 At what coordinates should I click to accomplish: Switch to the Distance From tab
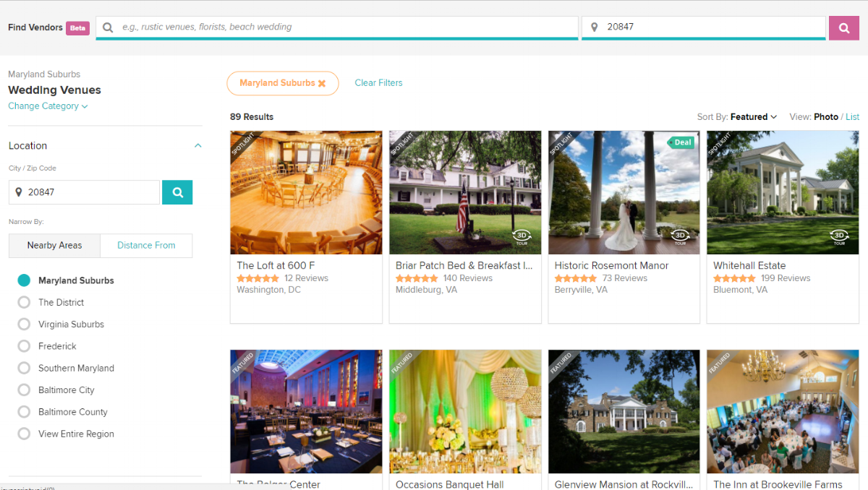pyautogui.click(x=146, y=246)
